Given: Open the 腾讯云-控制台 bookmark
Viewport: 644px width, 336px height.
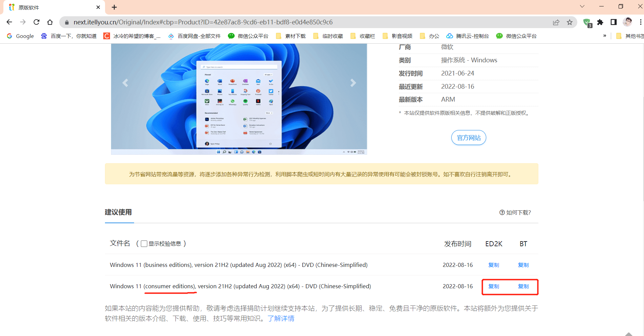Looking at the screenshot, I should pos(468,36).
